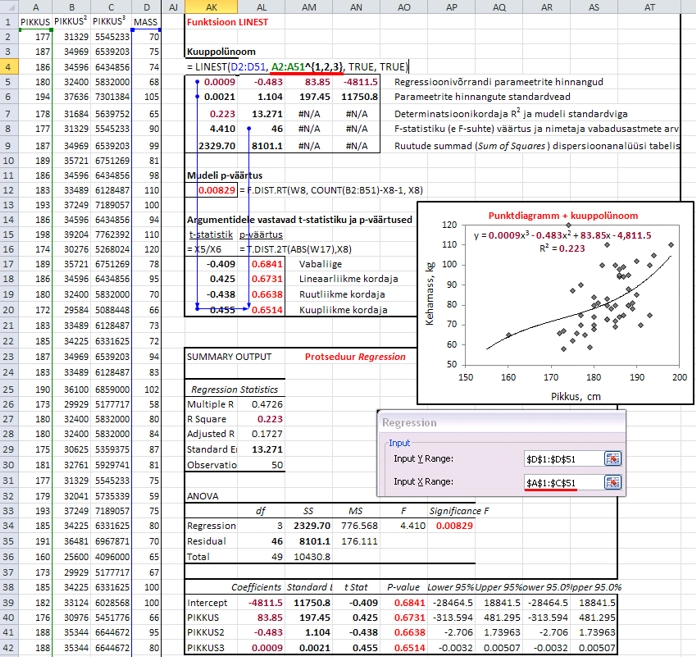The image size is (696, 657).
Task: Click range selector icon for Input X Range
Action: pos(613,482)
